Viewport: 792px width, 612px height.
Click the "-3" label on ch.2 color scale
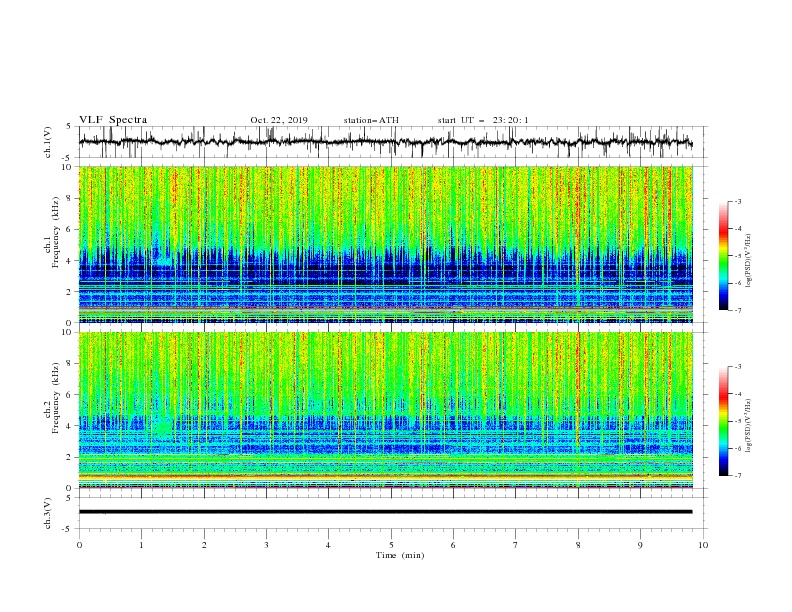[x=738, y=367]
